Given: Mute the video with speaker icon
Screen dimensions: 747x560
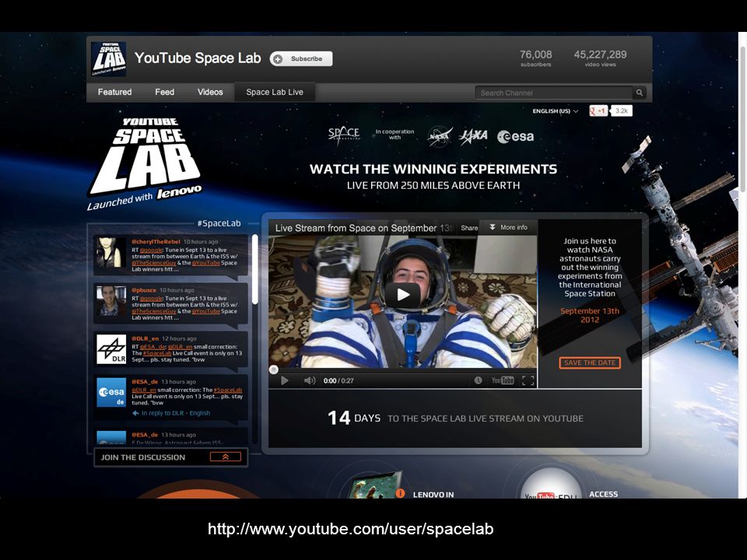Looking at the screenshot, I should click(310, 380).
